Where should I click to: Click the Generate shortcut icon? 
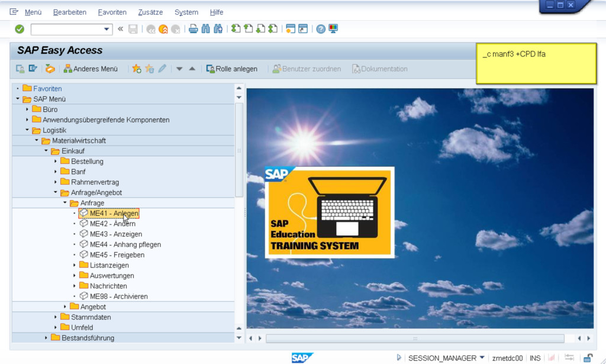click(303, 28)
